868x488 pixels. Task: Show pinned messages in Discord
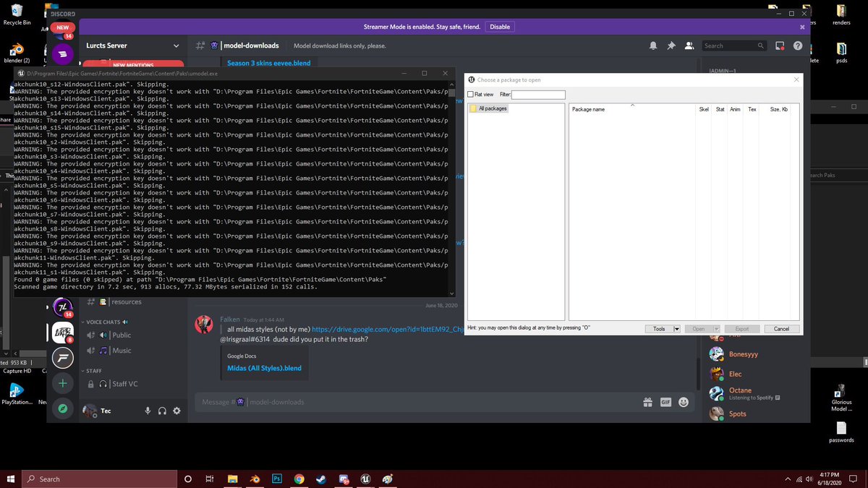click(x=671, y=46)
